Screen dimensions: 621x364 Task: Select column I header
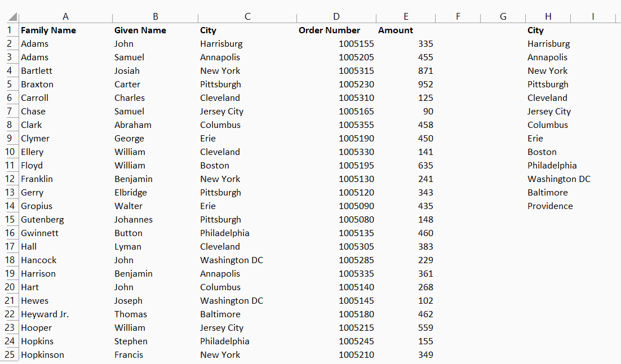(x=592, y=16)
